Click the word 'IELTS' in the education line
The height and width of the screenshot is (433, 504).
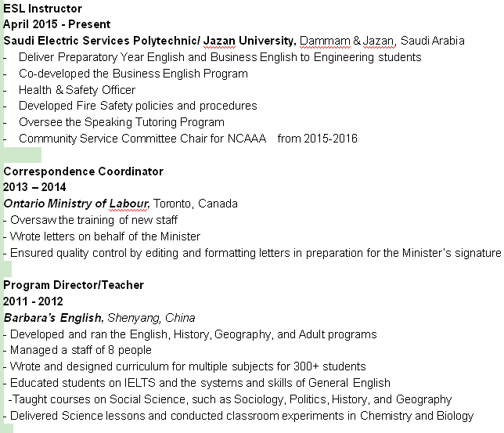[x=162, y=383]
